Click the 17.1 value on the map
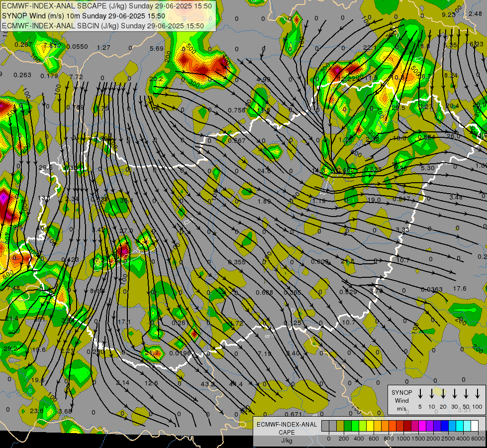Screen dimensions: 487x448 pyautogui.click(x=124, y=322)
